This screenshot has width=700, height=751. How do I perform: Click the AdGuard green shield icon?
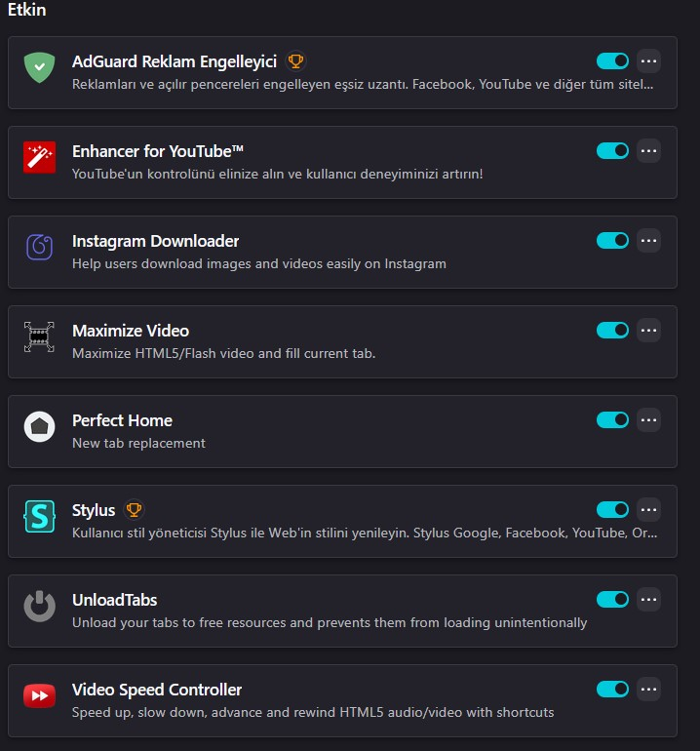[x=39, y=66]
